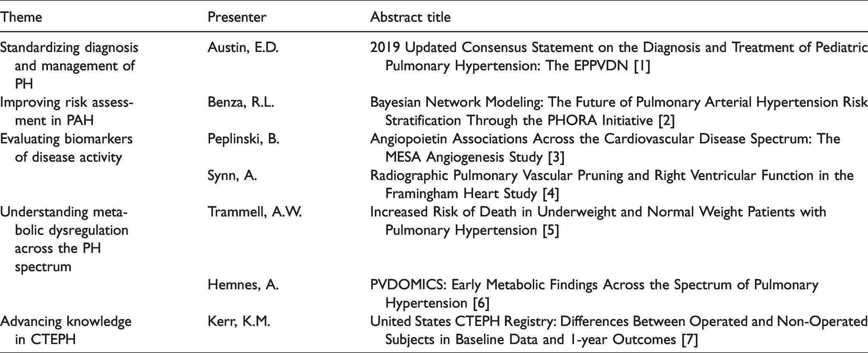Click the Theme column header
868x353 pixels.
point(21,17)
